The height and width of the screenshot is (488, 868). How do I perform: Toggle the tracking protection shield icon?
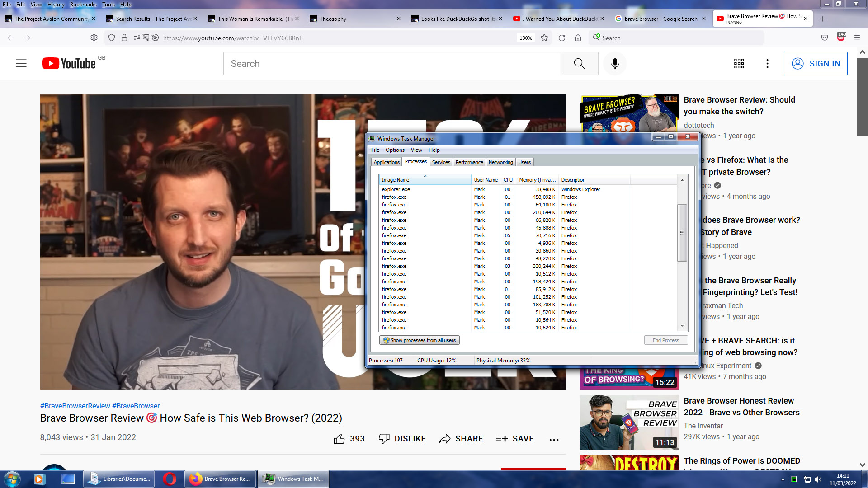(x=112, y=38)
